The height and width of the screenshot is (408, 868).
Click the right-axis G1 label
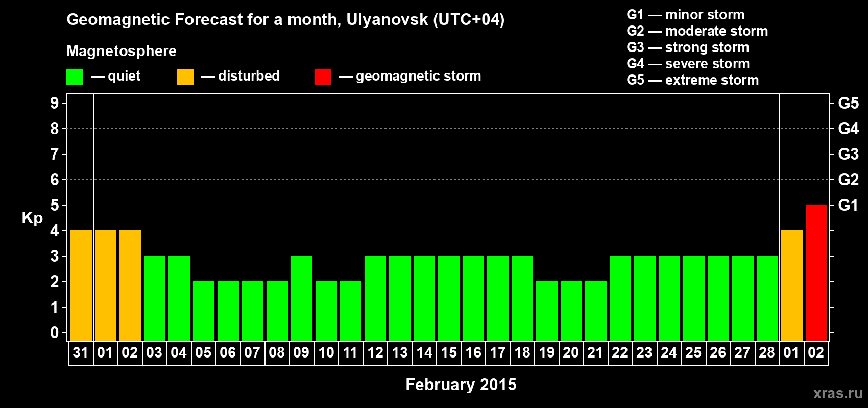click(x=848, y=205)
